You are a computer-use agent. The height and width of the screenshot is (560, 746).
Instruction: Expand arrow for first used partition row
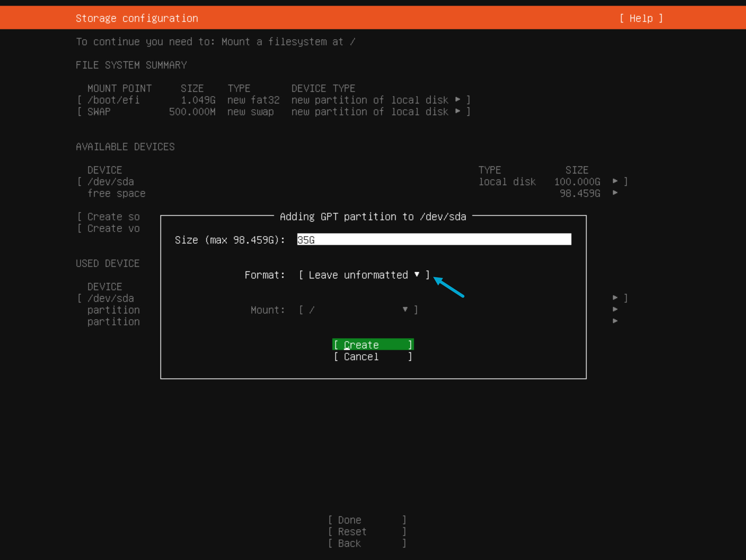615,309
